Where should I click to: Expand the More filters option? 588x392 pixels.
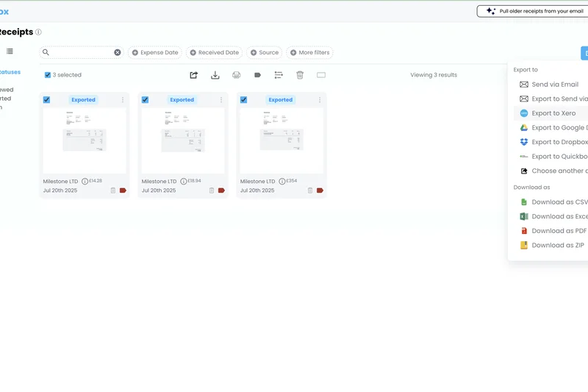click(309, 53)
